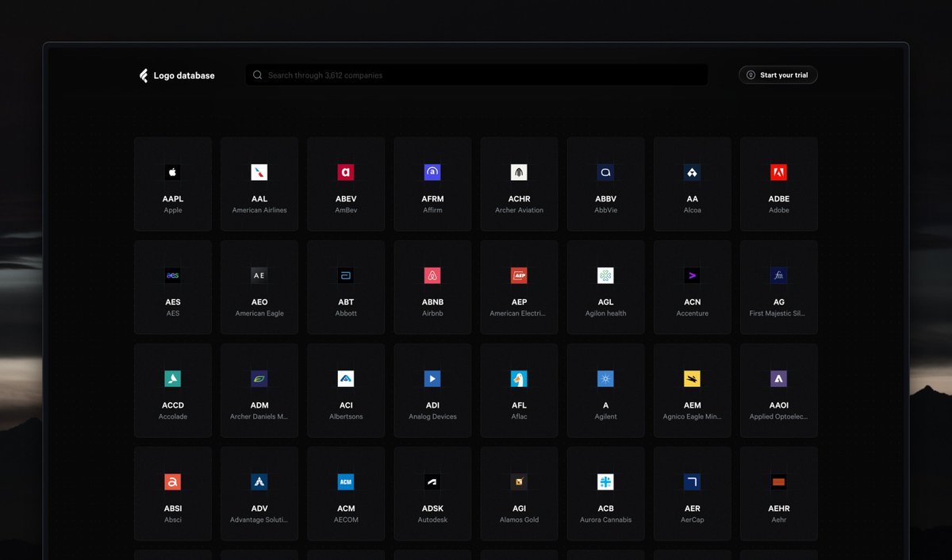Open the Aurora Cannabis logo icon
Screen dimensions: 952x560
click(x=605, y=481)
